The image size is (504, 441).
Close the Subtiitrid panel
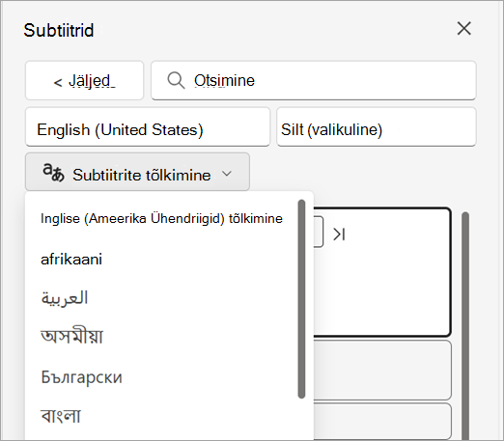pos(464,29)
